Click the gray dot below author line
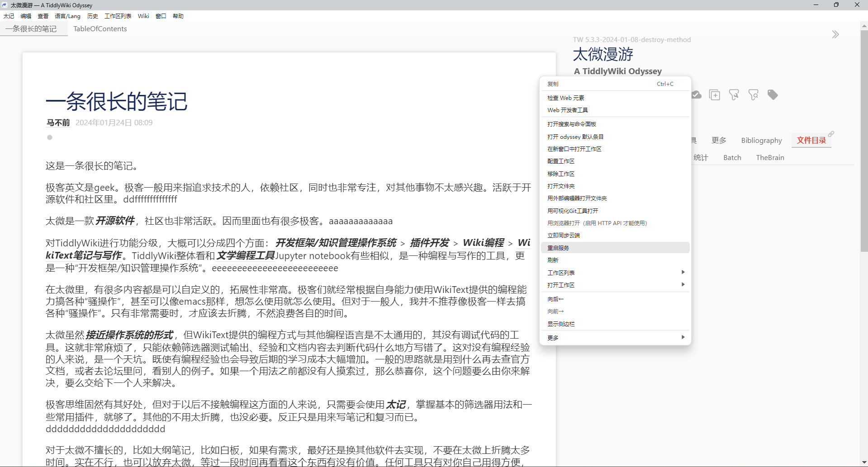 50,137
